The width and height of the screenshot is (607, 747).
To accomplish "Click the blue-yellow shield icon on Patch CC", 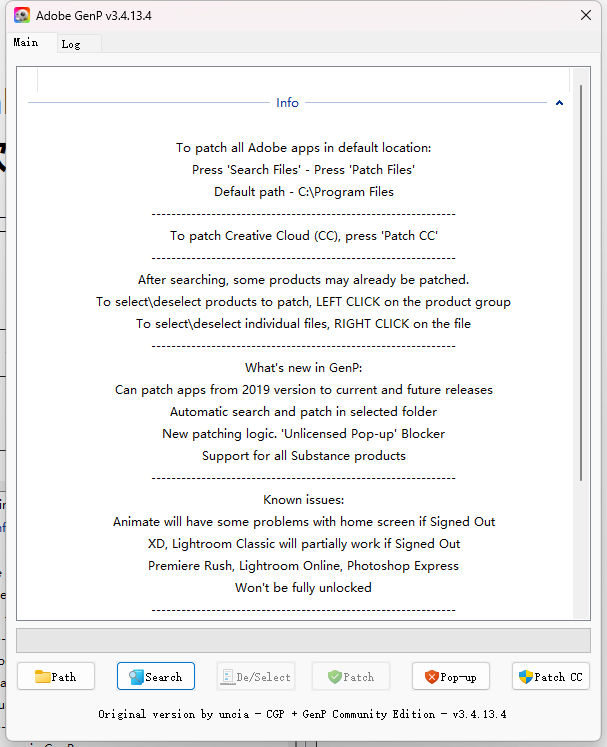I will [525, 677].
